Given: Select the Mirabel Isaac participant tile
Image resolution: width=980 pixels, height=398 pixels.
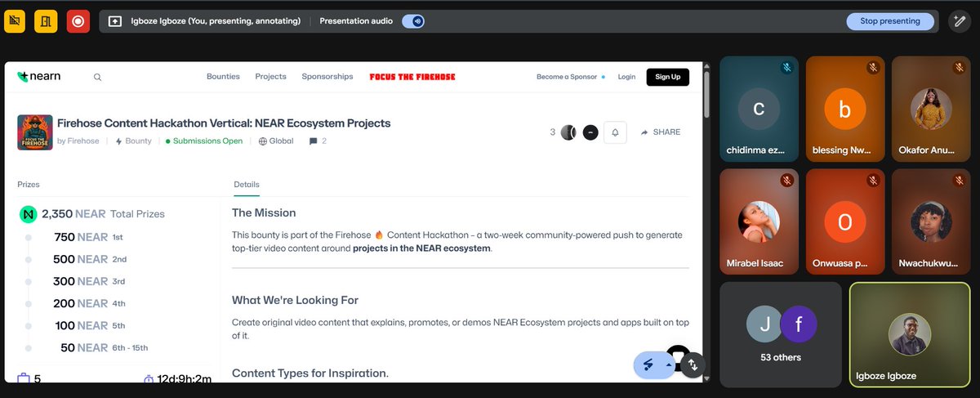Looking at the screenshot, I should pos(759,221).
